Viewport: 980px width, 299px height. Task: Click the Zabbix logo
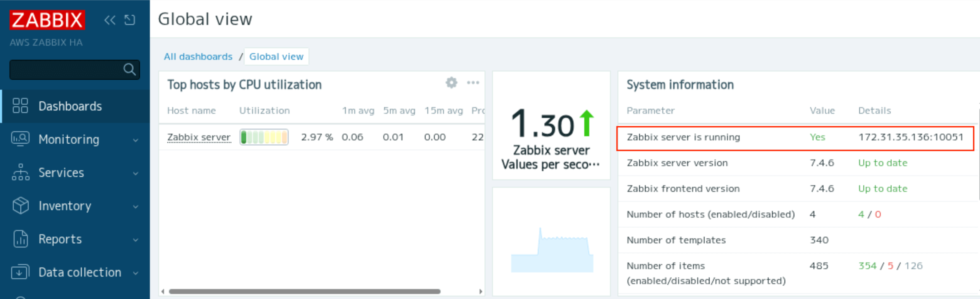pyautogui.click(x=47, y=20)
